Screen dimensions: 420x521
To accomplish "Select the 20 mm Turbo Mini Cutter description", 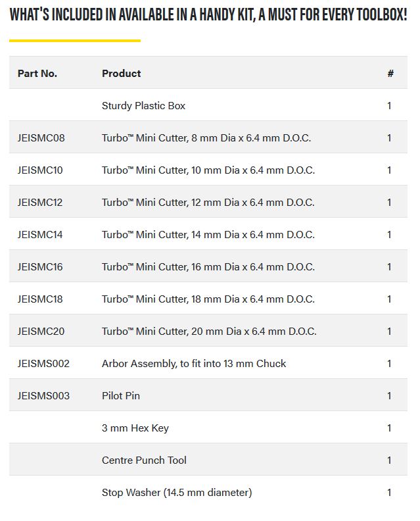I will [x=209, y=332].
